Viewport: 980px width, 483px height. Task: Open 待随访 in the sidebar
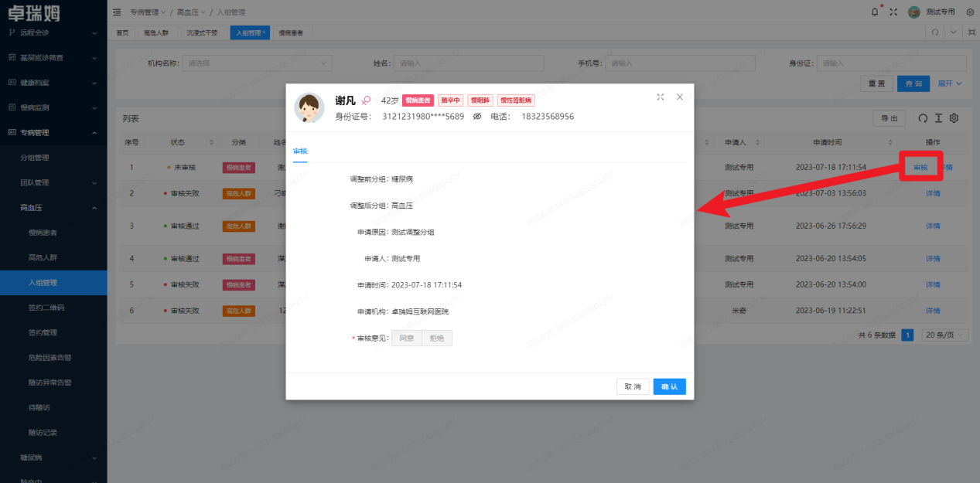click(39, 407)
